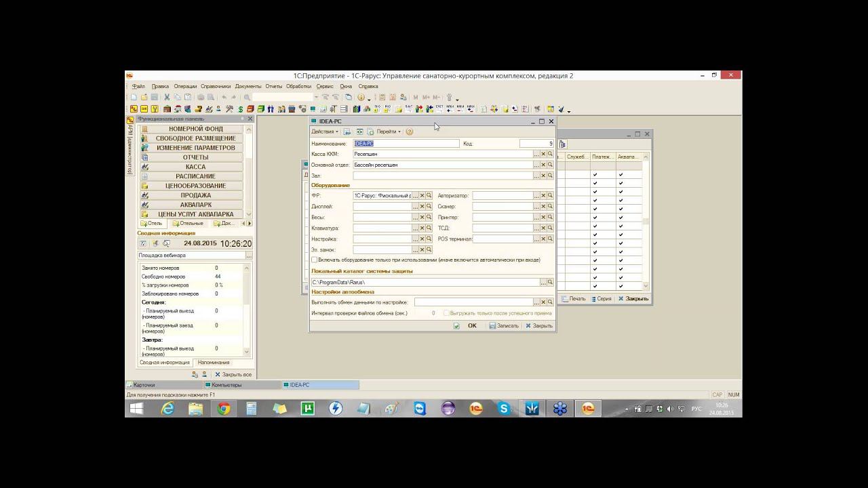Image resolution: width=868 pixels, height=488 pixels.
Task: Click the Skype taskbar icon
Action: tap(504, 408)
